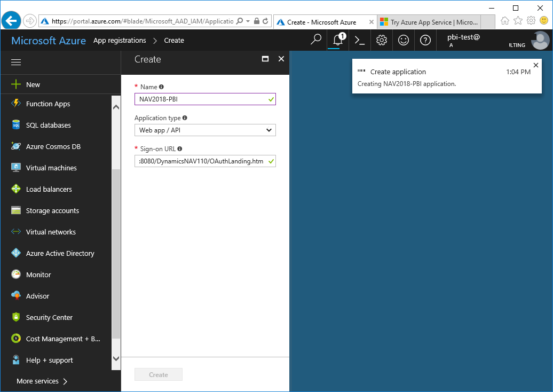Click the Load balancers icon
553x392 pixels.
point(16,189)
